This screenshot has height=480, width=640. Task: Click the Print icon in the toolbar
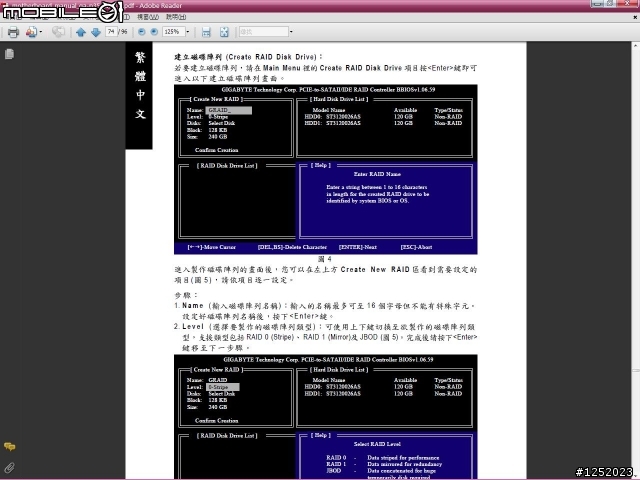13,32
